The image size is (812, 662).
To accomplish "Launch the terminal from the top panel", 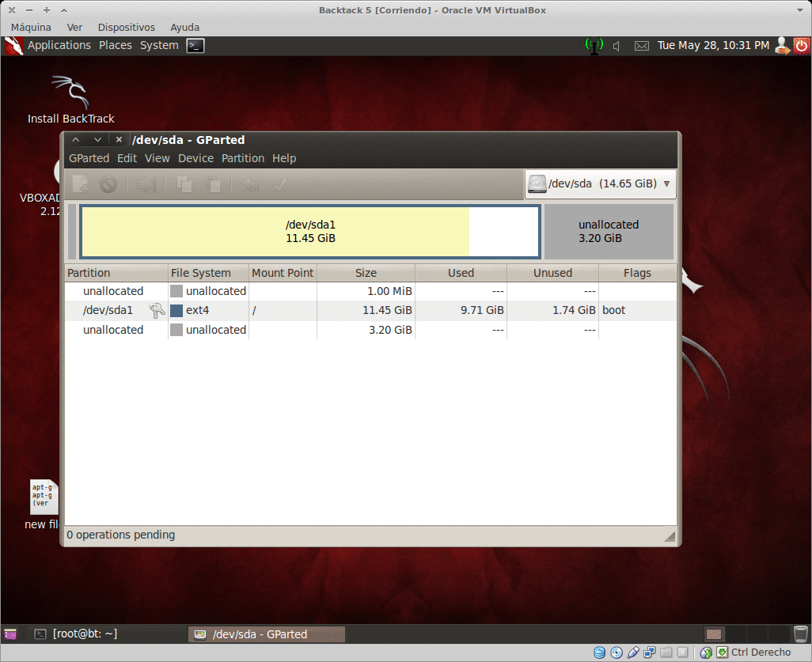I will pyautogui.click(x=195, y=46).
